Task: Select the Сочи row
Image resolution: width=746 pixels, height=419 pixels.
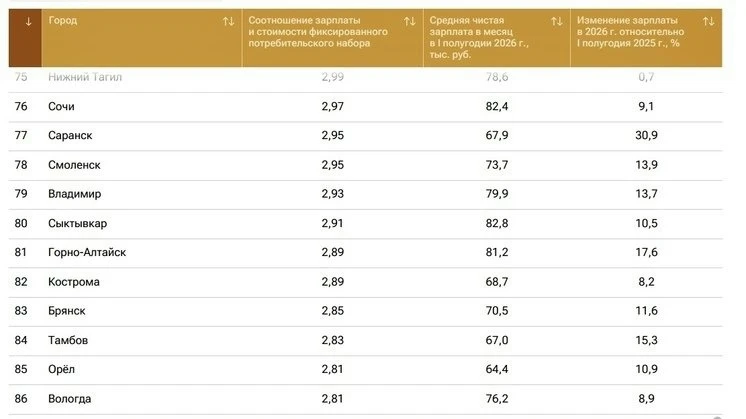Action: pos(365,107)
